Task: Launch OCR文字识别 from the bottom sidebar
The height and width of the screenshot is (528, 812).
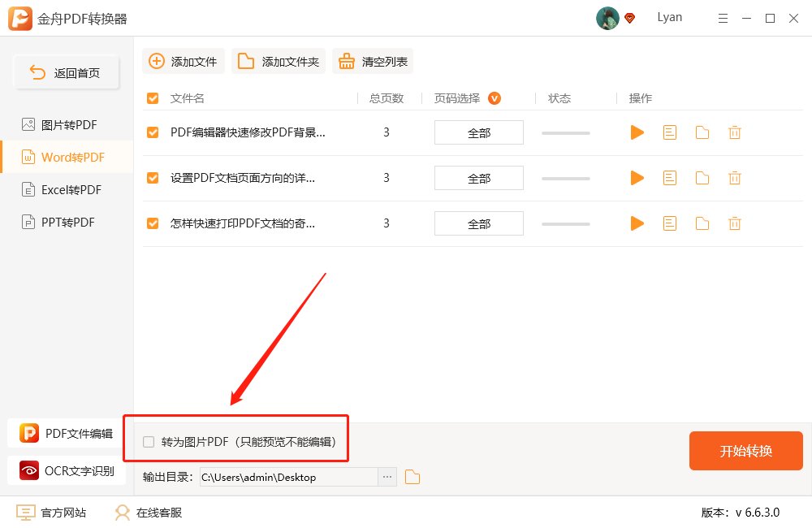Action: pyautogui.click(x=65, y=470)
